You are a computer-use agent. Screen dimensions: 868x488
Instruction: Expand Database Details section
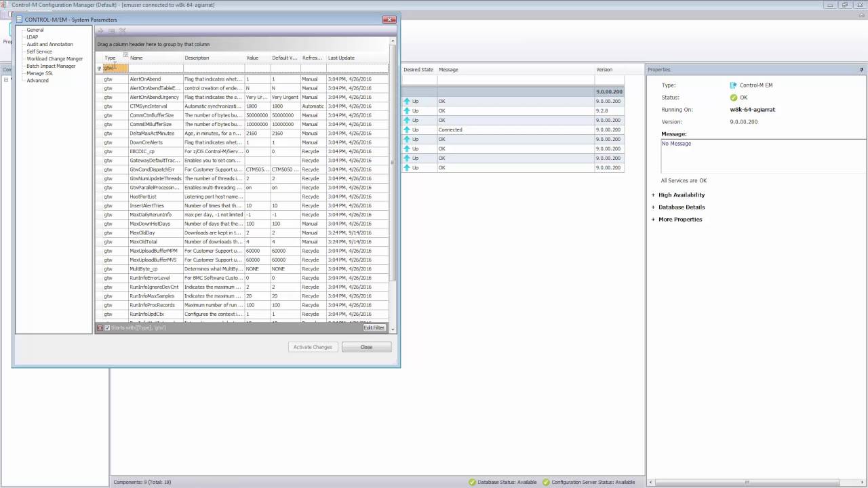pos(653,207)
